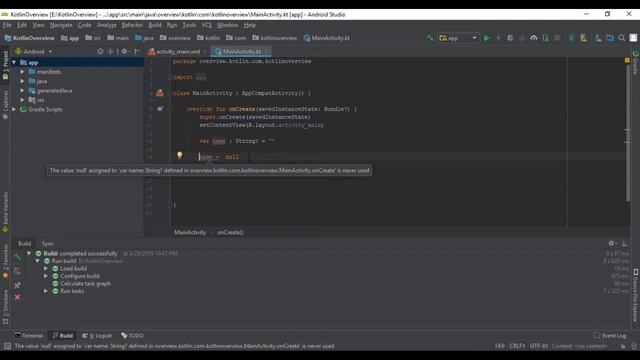The height and width of the screenshot is (360, 640).
Task: Click MainActivity.kt in navigation breadcrumb
Action: [327, 38]
